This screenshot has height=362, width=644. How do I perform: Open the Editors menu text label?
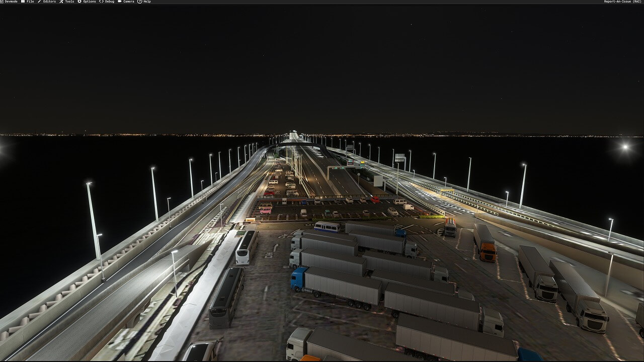coord(49,2)
